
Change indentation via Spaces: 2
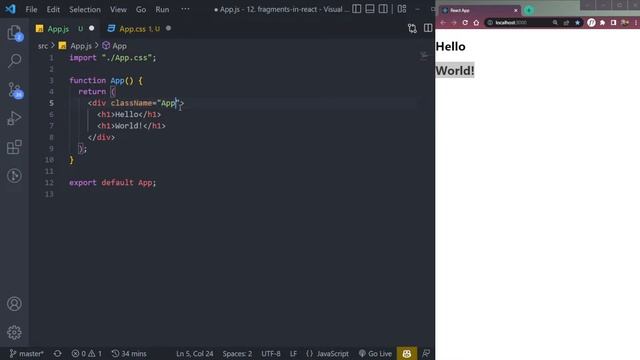click(237, 353)
